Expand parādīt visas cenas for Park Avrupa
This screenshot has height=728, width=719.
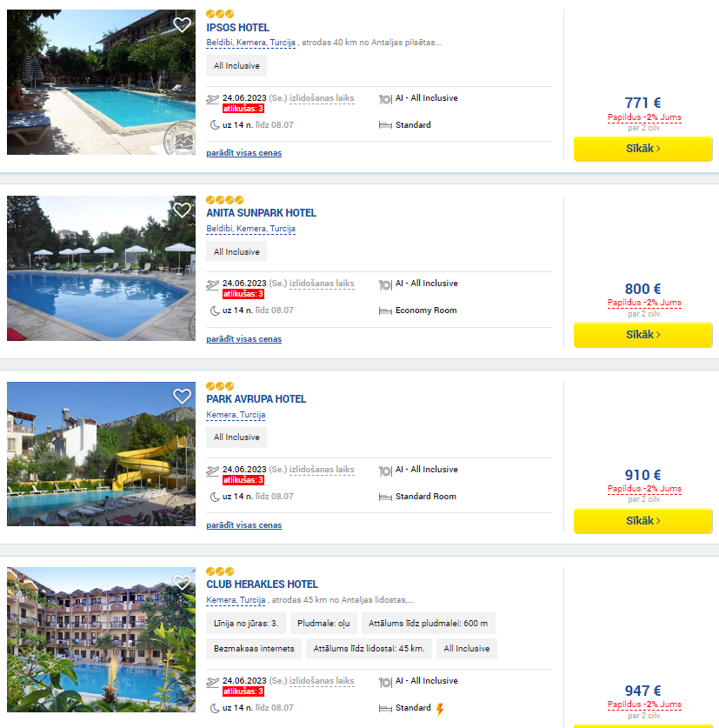coord(244,525)
